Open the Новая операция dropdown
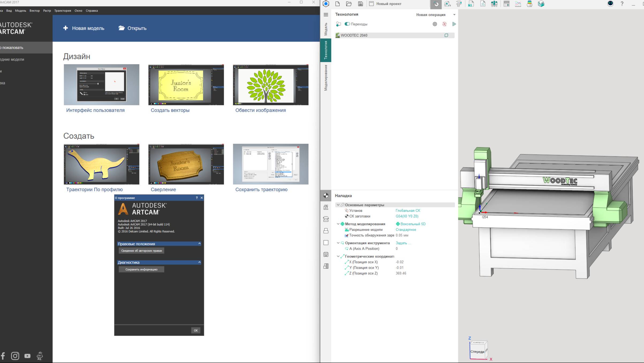Viewport: 644px width, 363px height. 454,15
